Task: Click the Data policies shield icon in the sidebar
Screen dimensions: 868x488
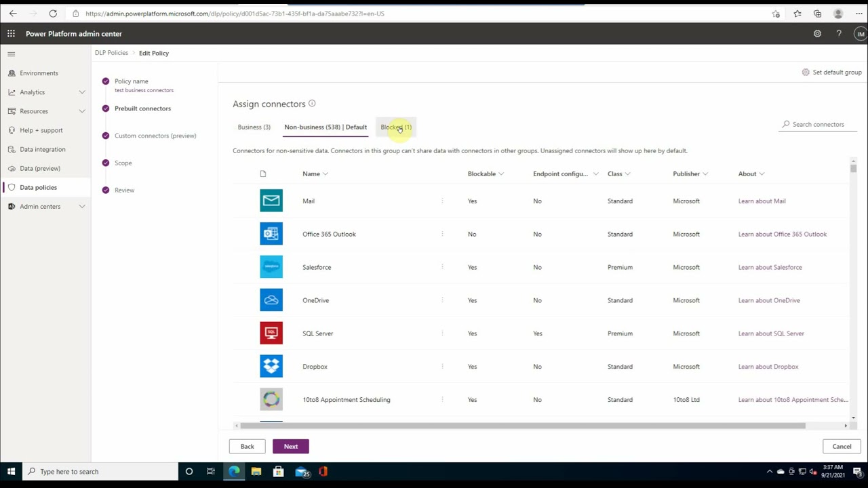Action: 12,187
